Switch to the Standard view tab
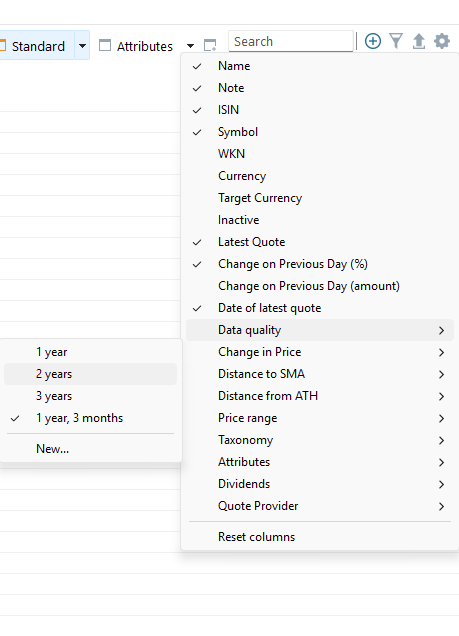The width and height of the screenshot is (459, 636). [37, 45]
